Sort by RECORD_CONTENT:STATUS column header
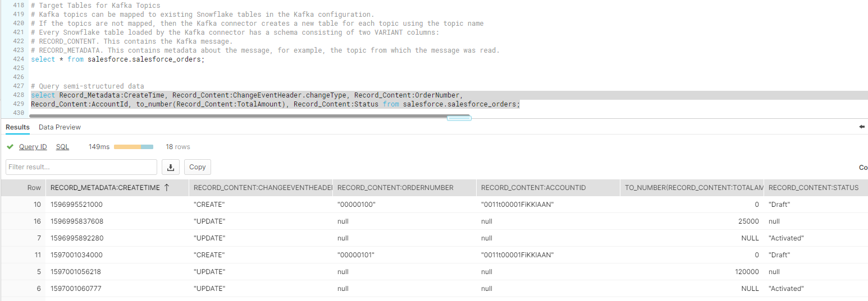The width and height of the screenshot is (868, 301). click(814, 188)
